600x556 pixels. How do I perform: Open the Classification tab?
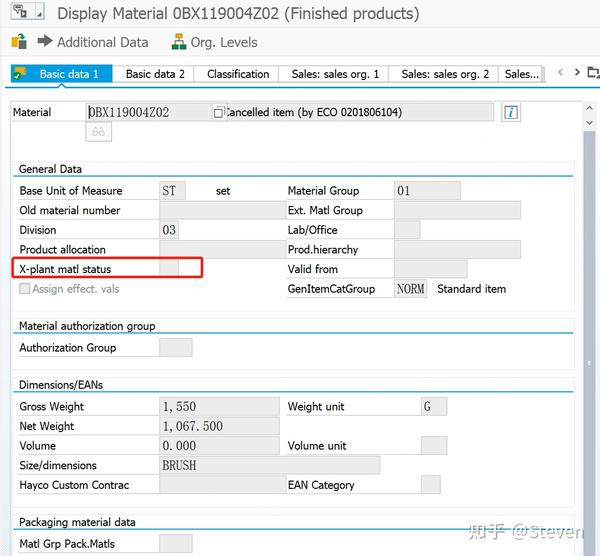pos(238,74)
